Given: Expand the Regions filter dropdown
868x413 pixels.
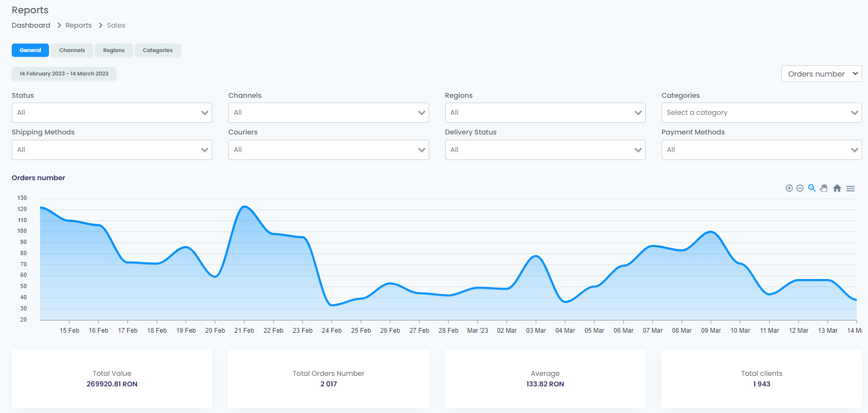Looking at the screenshot, I should point(545,113).
